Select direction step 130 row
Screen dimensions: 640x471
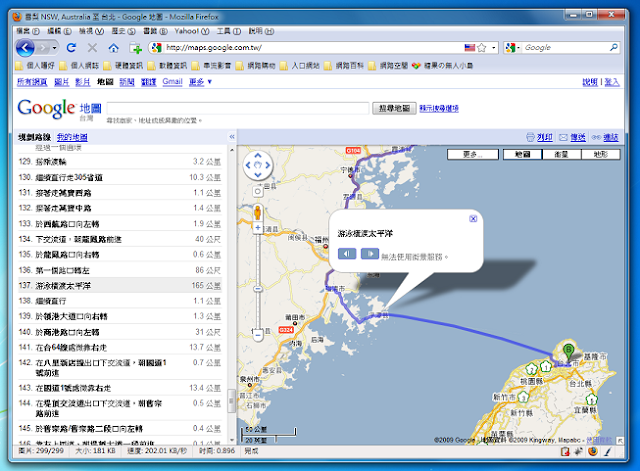point(120,177)
